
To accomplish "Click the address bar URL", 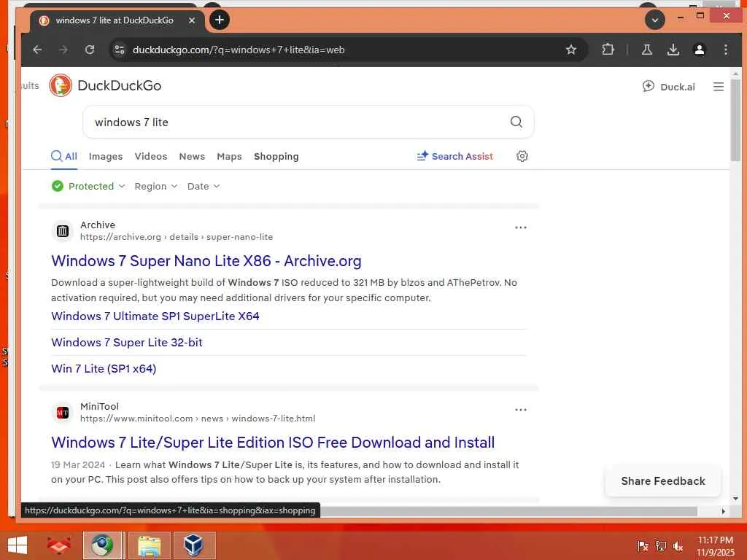I will pyautogui.click(x=239, y=50).
